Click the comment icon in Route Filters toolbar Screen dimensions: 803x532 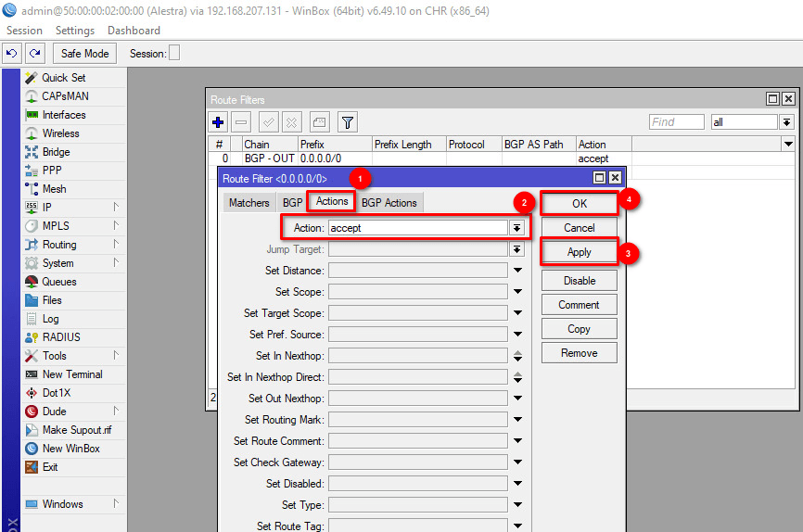[x=319, y=122]
